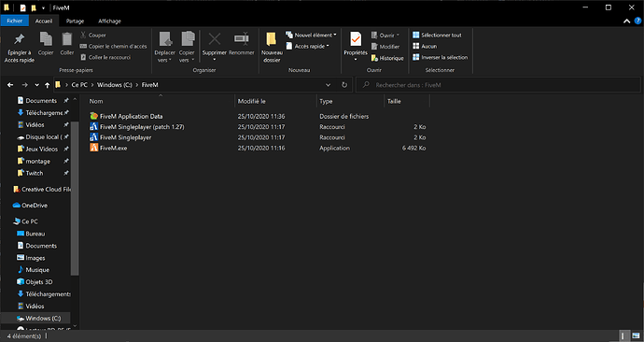Image resolution: width=644 pixels, height=342 pixels.
Task: Click the Copier icon in Presse-papiers
Action: click(x=46, y=39)
